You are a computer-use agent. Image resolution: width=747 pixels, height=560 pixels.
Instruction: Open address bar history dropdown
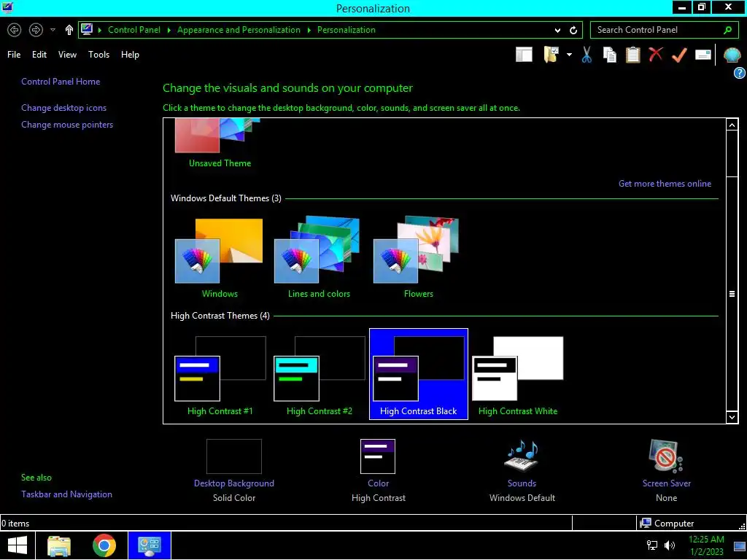click(x=557, y=31)
